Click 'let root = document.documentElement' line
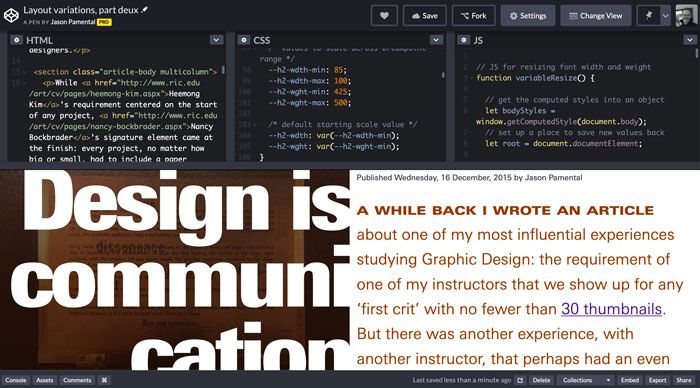The height and width of the screenshot is (388, 700). [563, 144]
